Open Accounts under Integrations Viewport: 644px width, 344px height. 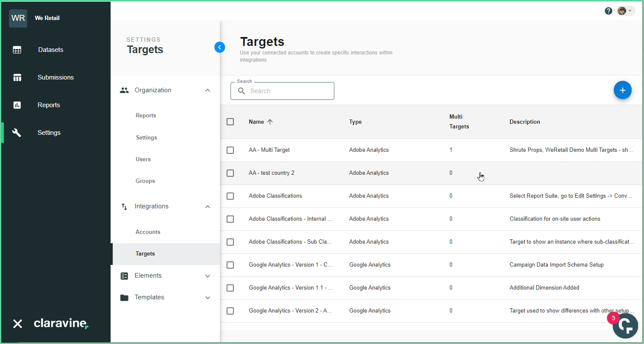(x=148, y=232)
